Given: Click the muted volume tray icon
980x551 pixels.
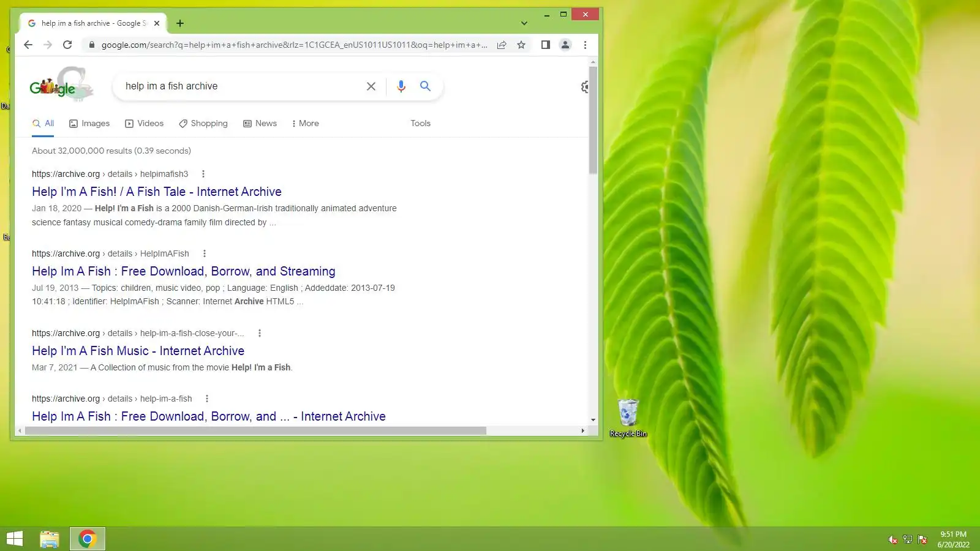Looking at the screenshot, I should click(893, 539).
